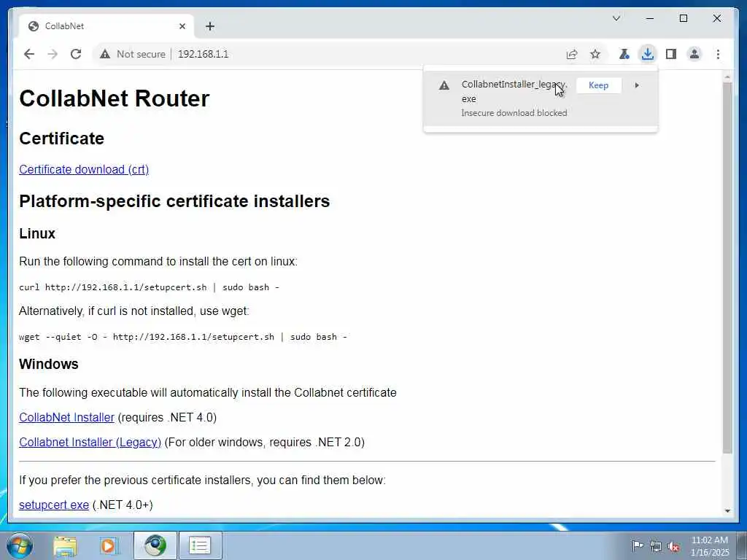Open the network tray icon
The height and width of the screenshot is (560, 747).
[656, 546]
